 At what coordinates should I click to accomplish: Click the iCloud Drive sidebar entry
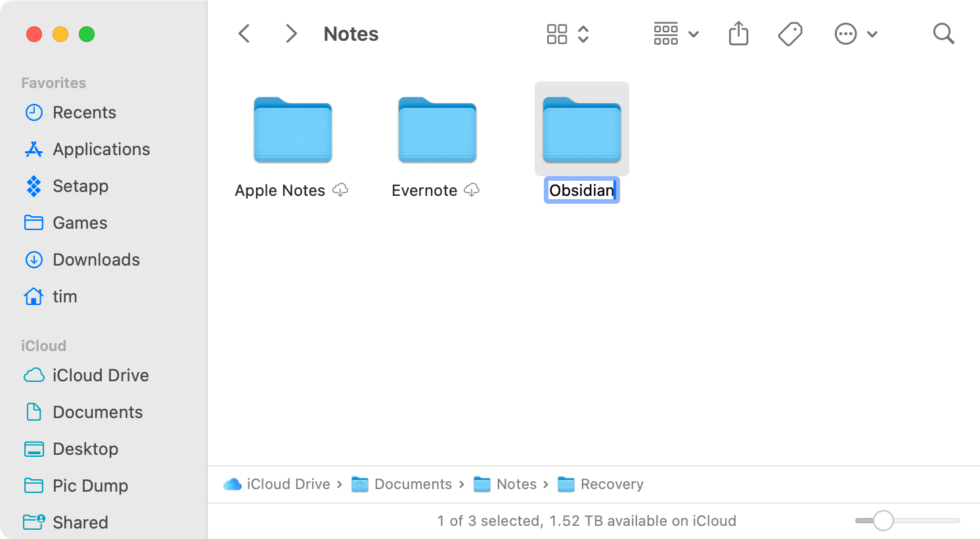pos(100,375)
